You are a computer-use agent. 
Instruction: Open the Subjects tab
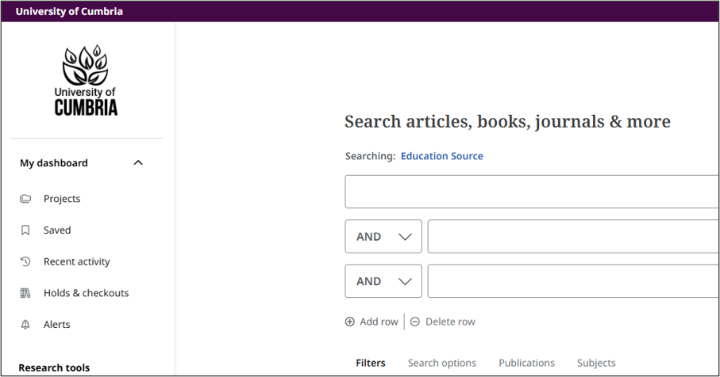coord(596,363)
